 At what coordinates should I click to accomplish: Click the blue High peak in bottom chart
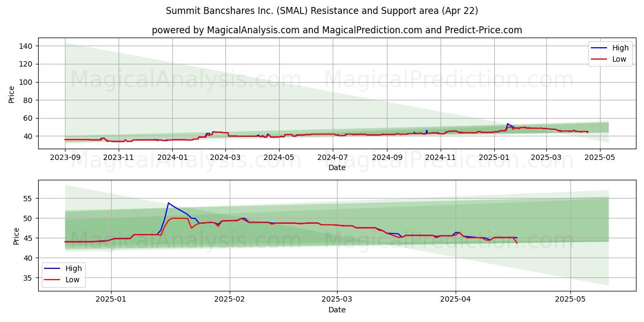(x=169, y=203)
